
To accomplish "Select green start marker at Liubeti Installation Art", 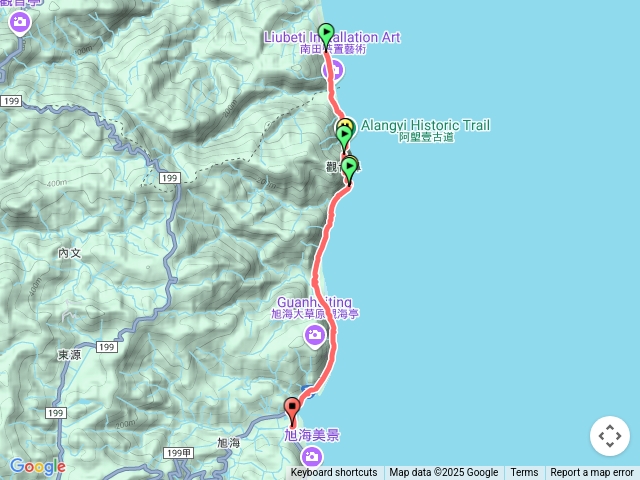I will [326, 36].
